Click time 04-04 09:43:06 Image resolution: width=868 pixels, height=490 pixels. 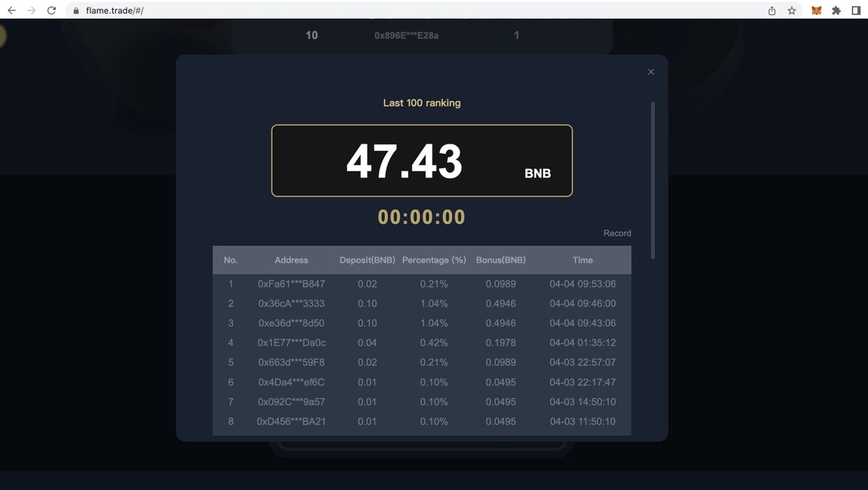pyautogui.click(x=582, y=323)
